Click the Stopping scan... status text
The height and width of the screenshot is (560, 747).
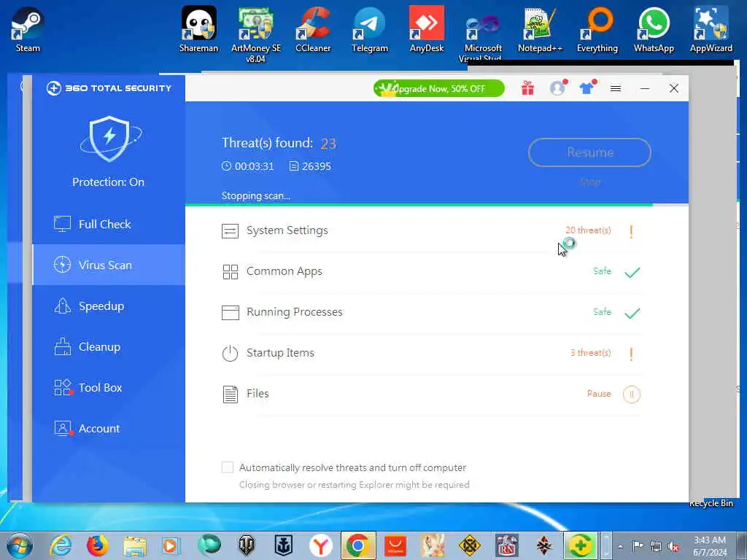[x=256, y=195]
